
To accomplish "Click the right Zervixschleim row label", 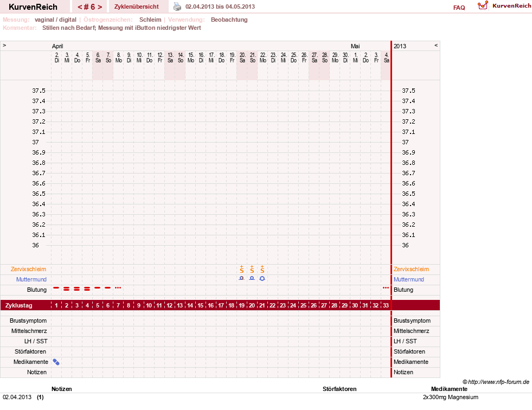I will click(411, 269).
